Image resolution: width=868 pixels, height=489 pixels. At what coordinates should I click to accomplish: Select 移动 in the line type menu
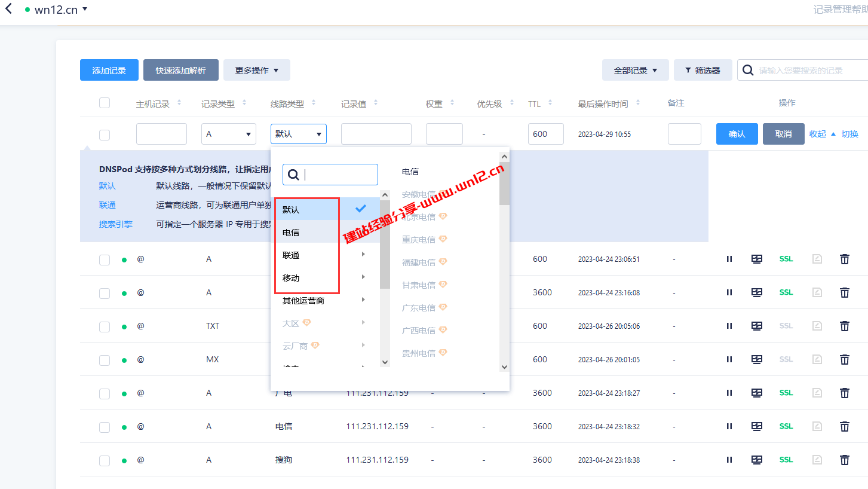tap(291, 277)
